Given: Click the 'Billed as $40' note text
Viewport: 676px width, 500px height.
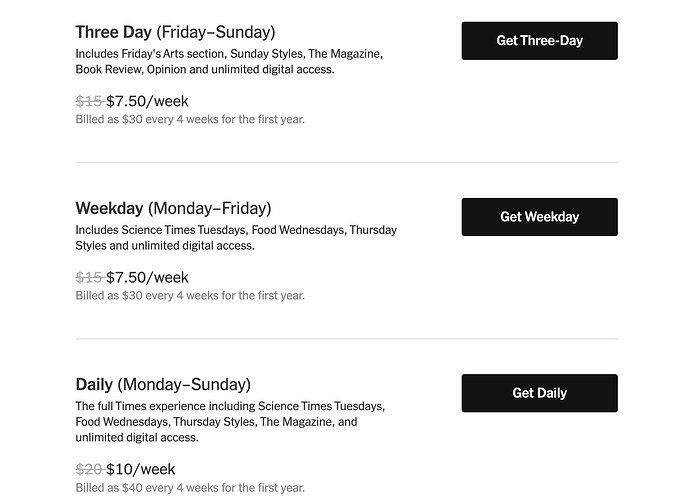Looking at the screenshot, I should 190,488.
